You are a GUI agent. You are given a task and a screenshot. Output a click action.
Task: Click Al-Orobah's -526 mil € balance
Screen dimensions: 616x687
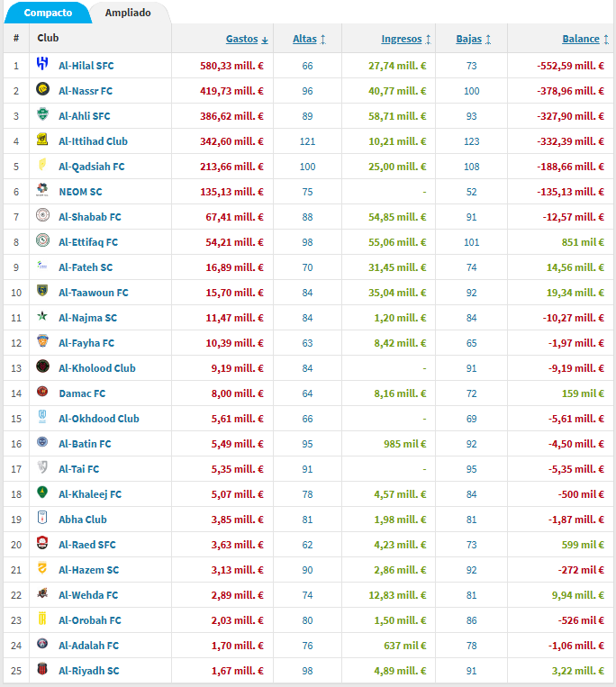coord(582,620)
